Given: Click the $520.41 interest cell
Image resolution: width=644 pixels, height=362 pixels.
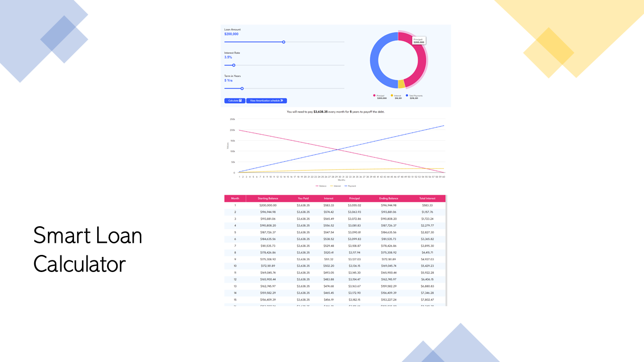Looking at the screenshot, I should tap(329, 252).
